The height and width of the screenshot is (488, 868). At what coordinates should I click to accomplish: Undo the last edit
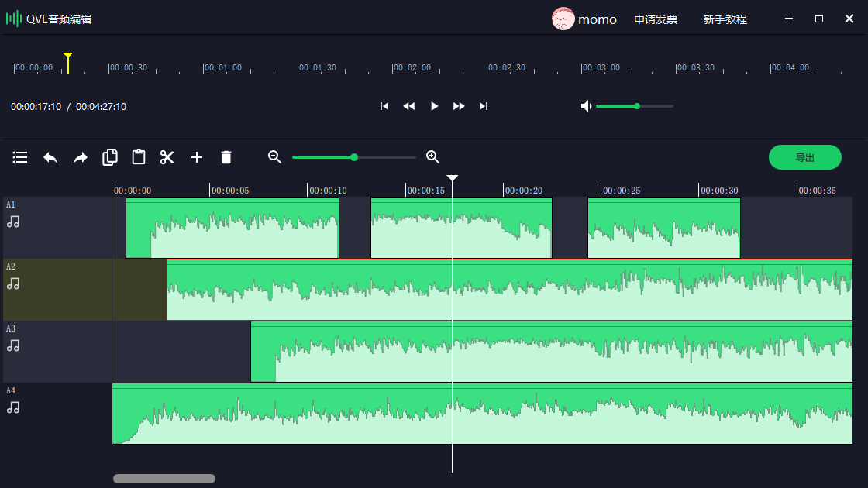click(50, 157)
